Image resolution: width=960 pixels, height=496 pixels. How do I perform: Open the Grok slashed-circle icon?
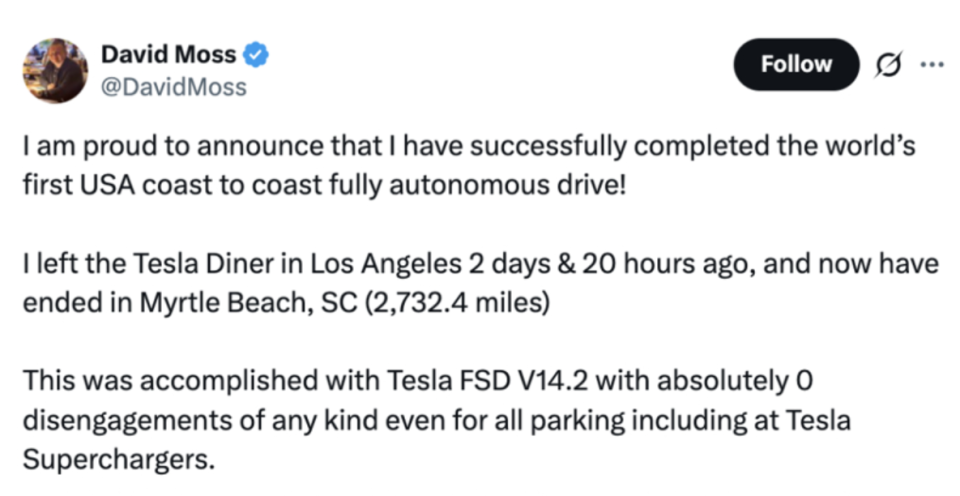[x=886, y=64]
